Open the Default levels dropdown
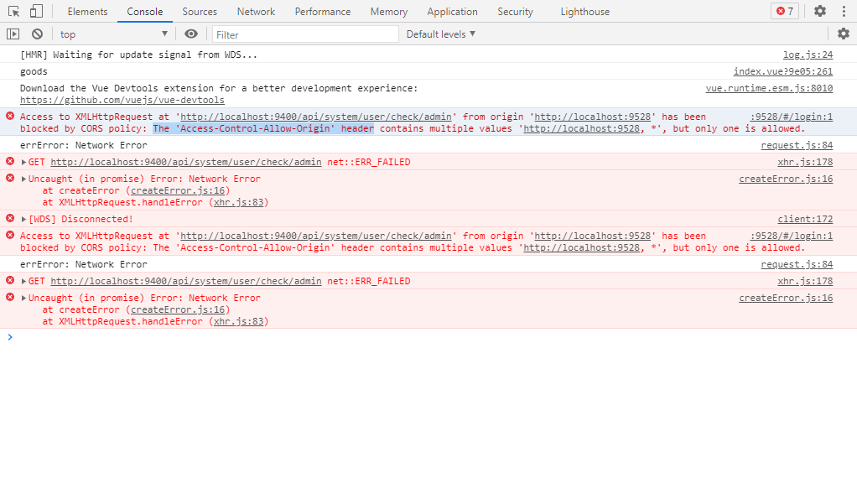The width and height of the screenshot is (857, 504). pos(440,34)
